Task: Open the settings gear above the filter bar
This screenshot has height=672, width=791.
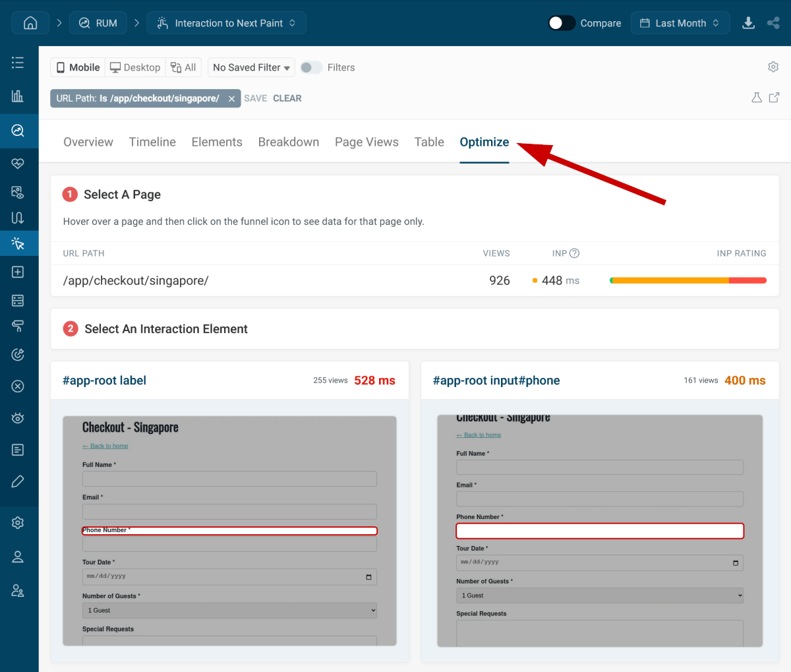Action: tap(773, 67)
